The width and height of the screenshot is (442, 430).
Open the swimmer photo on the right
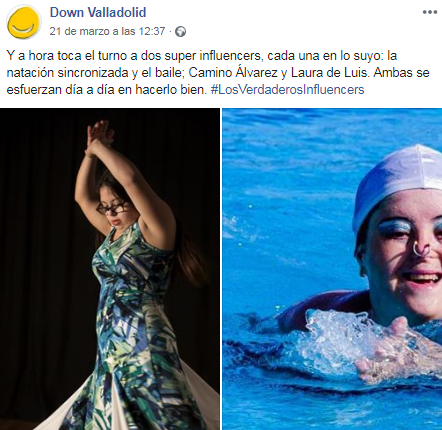click(x=332, y=269)
